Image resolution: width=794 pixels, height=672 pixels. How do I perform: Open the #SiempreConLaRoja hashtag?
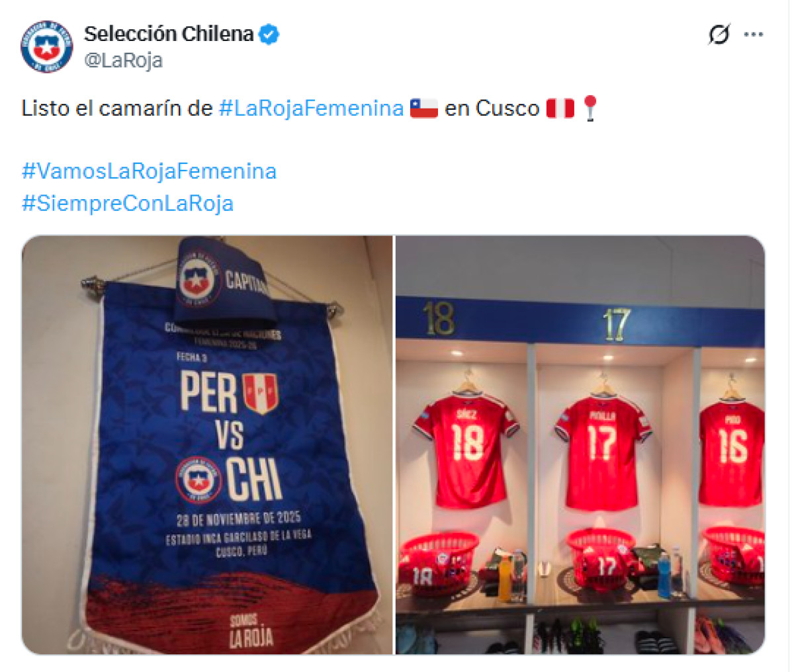pos(128,203)
